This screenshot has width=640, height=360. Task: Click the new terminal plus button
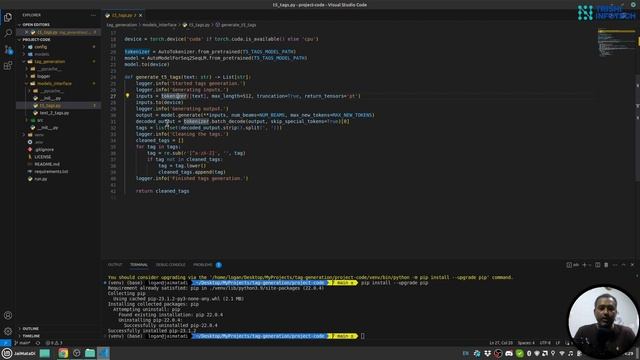584,265
